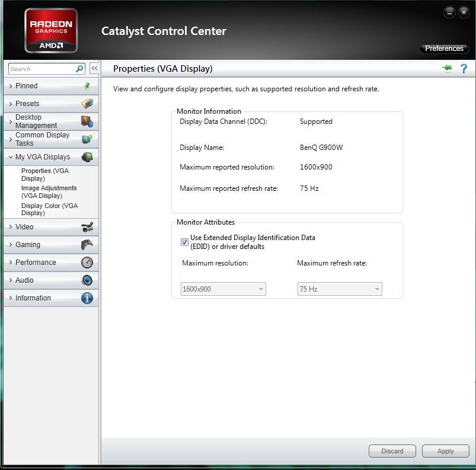The image size is (476, 470).
Task: Click in the Search input field
Action: (41, 69)
